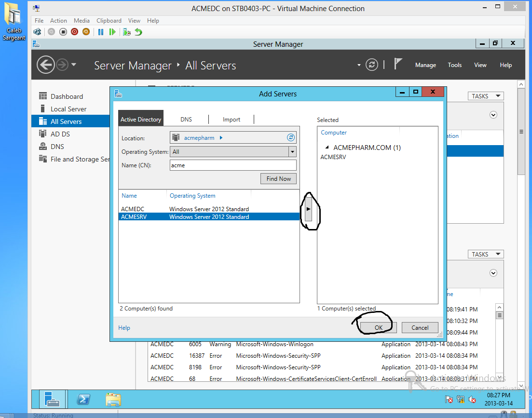
Task: Sort by Operating System column header
Action: click(192, 196)
